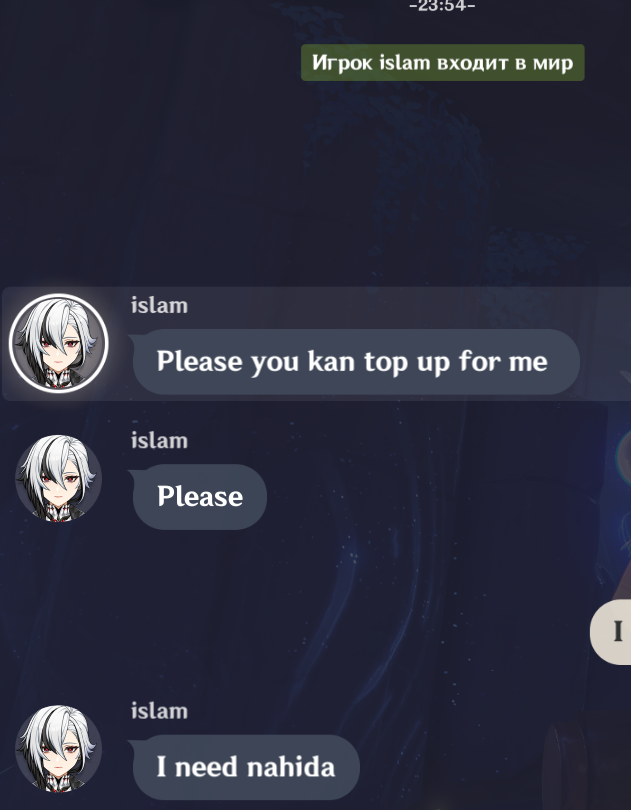The image size is (631, 810).
Task: Tap the avatar next to "I need nahida"
Action: [x=58, y=749]
